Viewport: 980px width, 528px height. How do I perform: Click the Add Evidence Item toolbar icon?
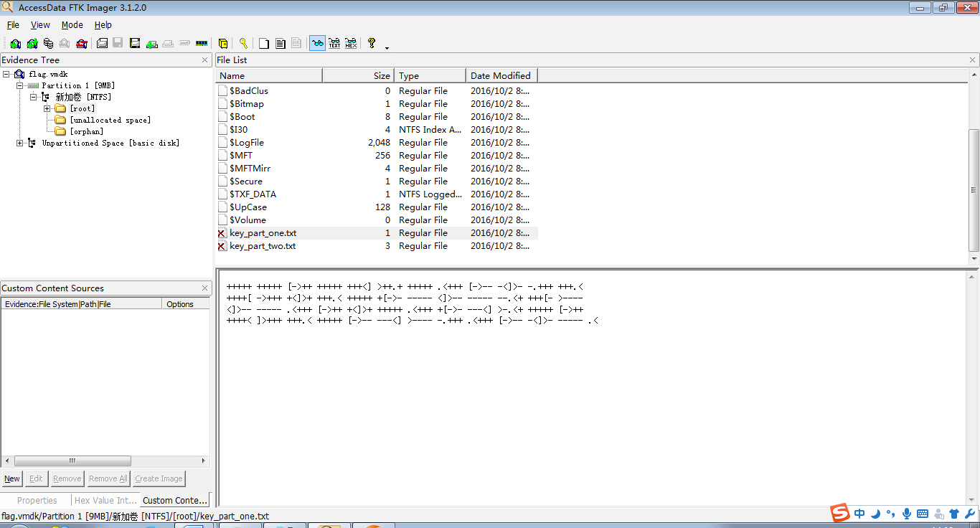pyautogui.click(x=16, y=43)
